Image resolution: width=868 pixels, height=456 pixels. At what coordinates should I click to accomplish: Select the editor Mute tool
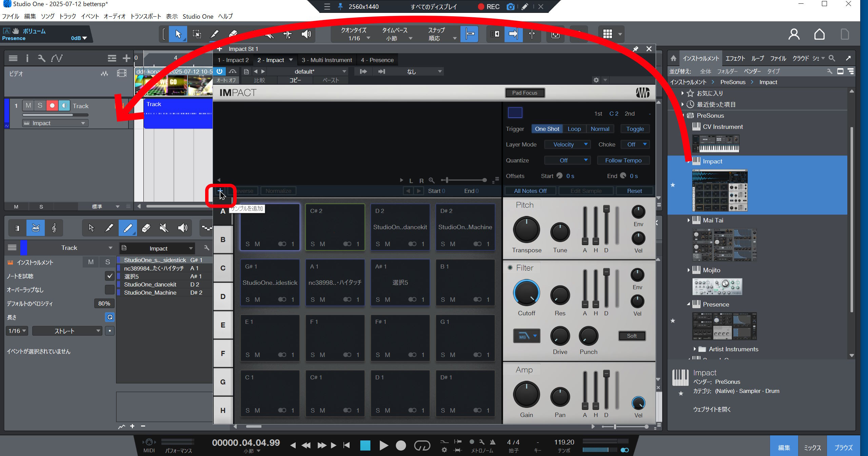(164, 228)
